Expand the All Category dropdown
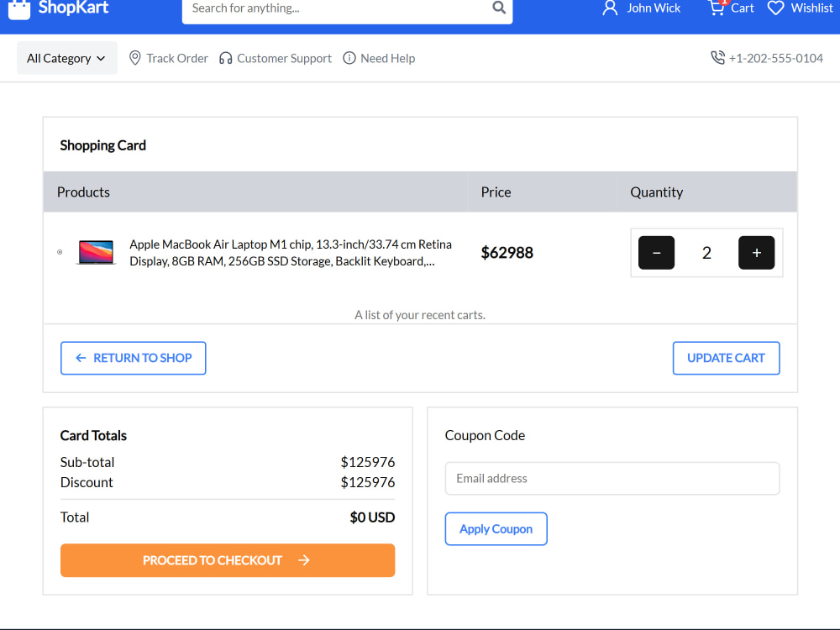Viewport: 840px width, 630px height. coord(67,58)
